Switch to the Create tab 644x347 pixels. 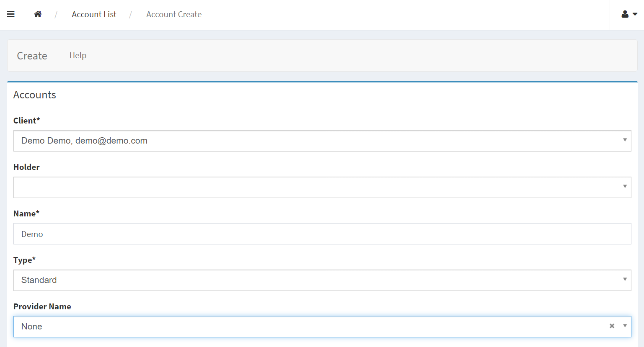[x=32, y=56]
